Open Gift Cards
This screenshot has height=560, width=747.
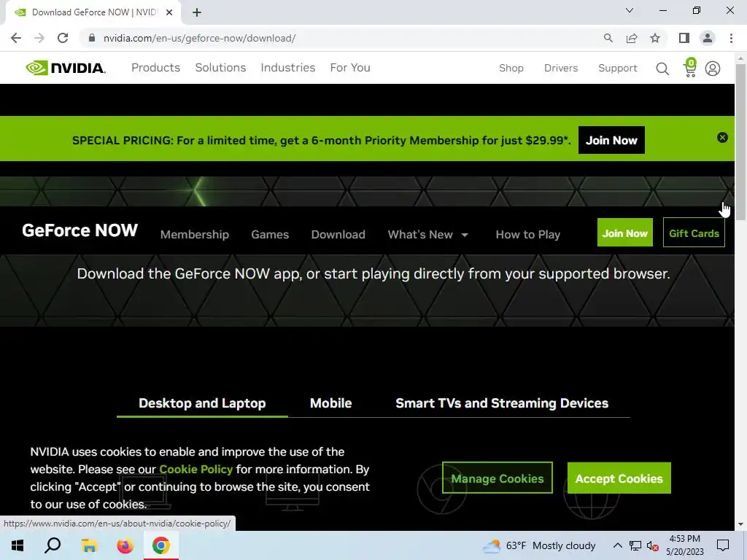[x=694, y=233]
